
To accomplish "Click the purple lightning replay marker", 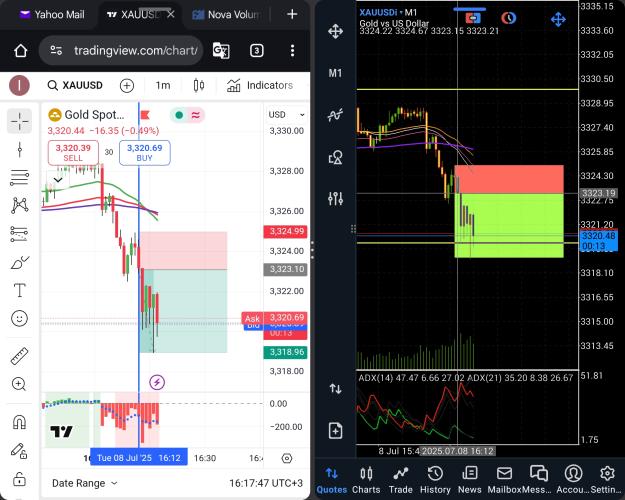I will [x=157, y=382].
